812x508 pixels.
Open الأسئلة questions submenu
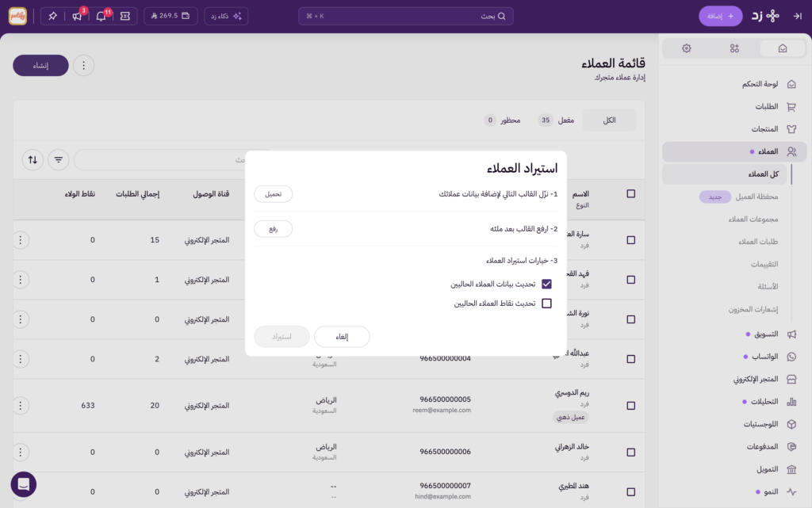tap(768, 287)
